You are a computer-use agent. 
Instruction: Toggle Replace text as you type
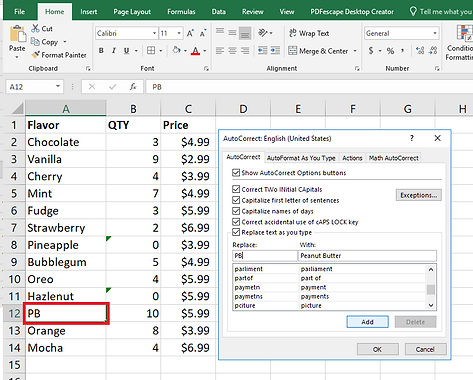[236, 232]
